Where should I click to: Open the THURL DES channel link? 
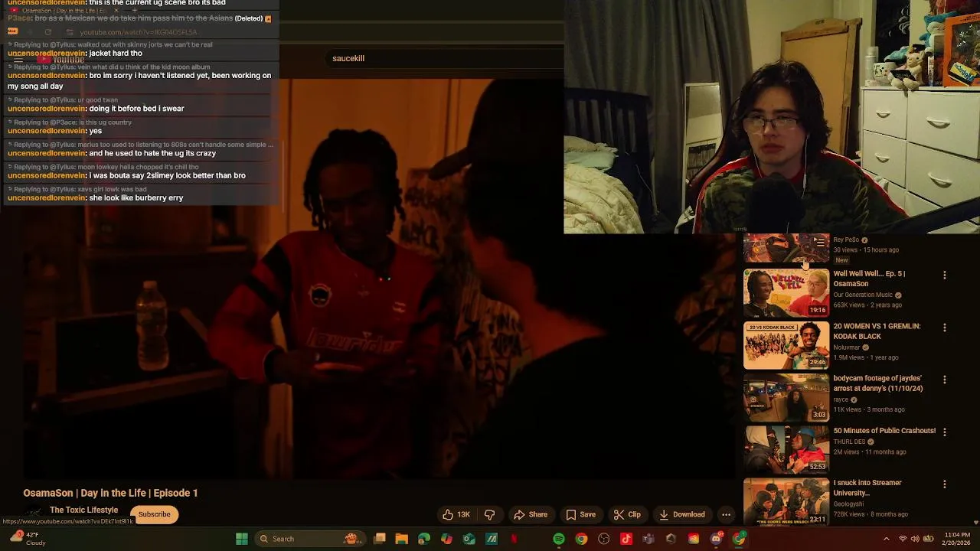[x=849, y=442]
